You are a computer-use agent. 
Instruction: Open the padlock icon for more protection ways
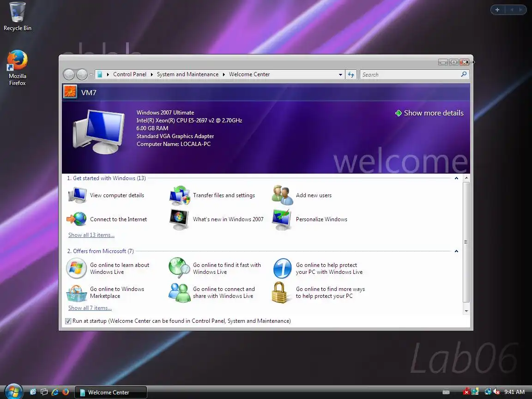coord(279,292)
